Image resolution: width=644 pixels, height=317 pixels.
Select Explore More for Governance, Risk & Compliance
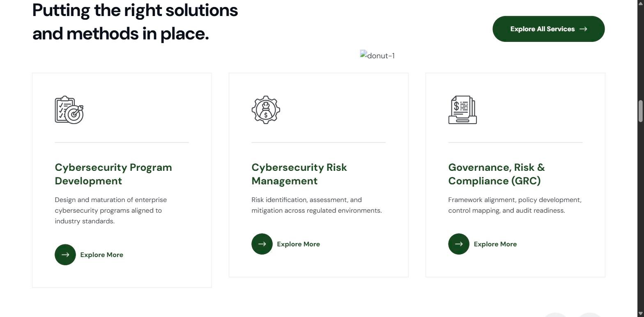click(x=495, y=244)
